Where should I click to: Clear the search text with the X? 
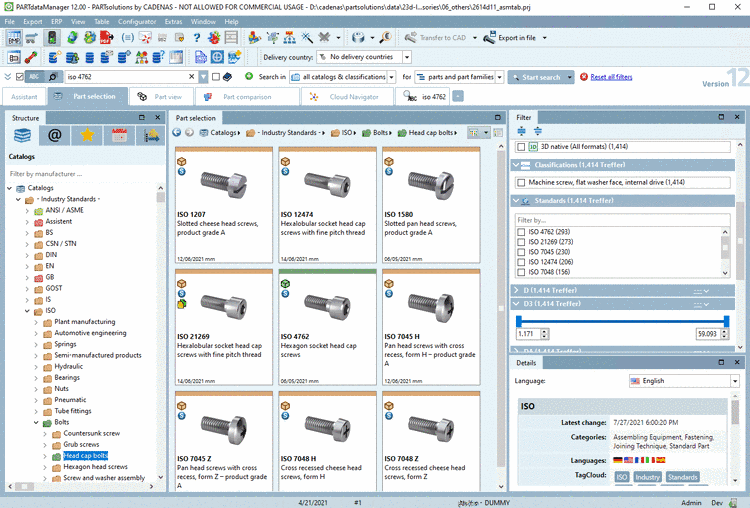tap(191, 77)
